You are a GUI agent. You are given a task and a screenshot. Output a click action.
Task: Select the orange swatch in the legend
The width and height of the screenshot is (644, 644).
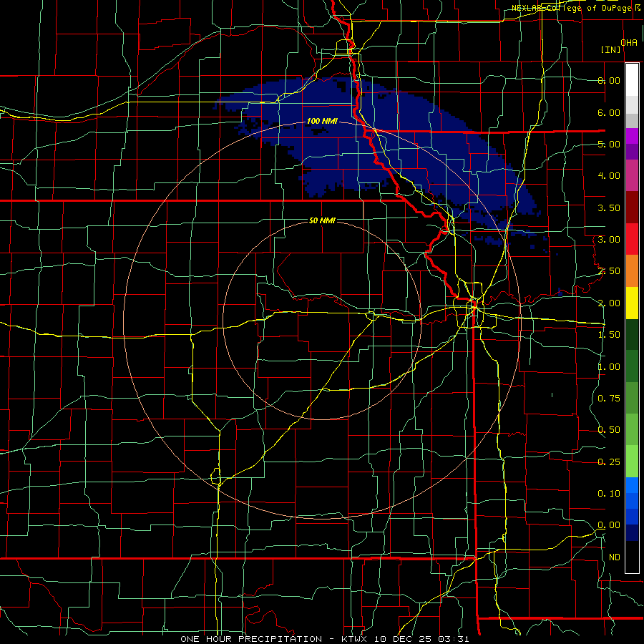[x=632, y=271]
